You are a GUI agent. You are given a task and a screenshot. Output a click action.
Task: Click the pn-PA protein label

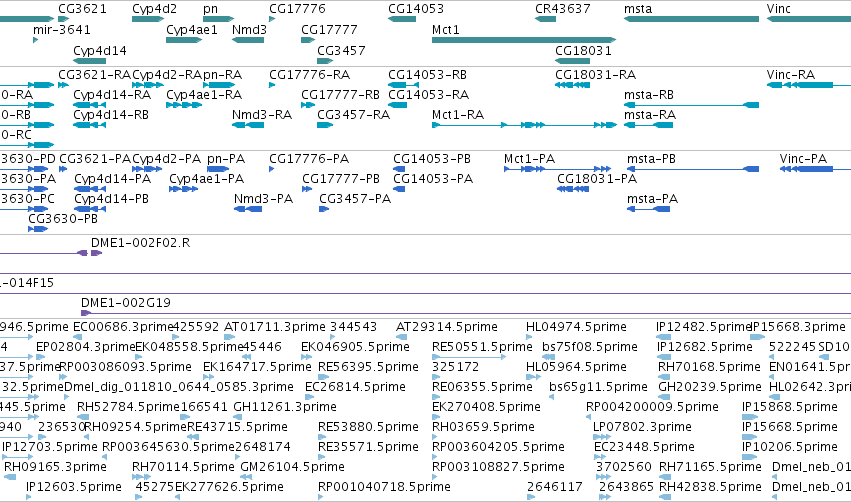point(226,158)
